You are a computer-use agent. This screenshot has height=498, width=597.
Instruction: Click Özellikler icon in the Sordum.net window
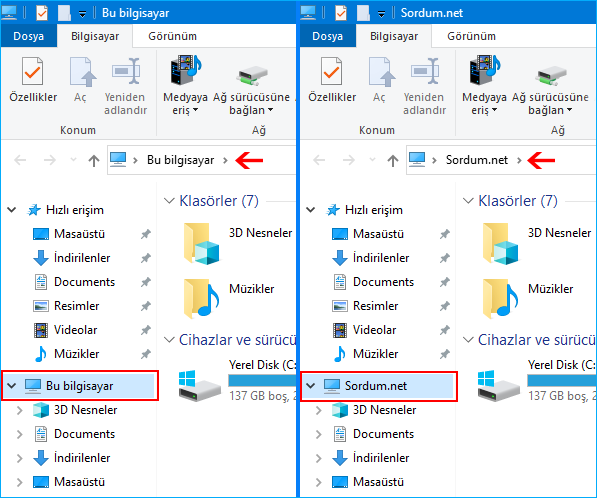point(331,71)
